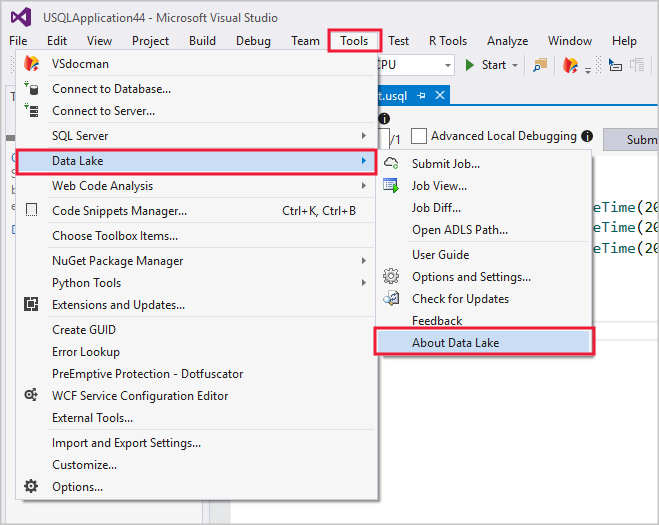The image size is (659, 525).
Task: Expand the SQL Server submenu arrow
Action: click(x=363, y=136)
